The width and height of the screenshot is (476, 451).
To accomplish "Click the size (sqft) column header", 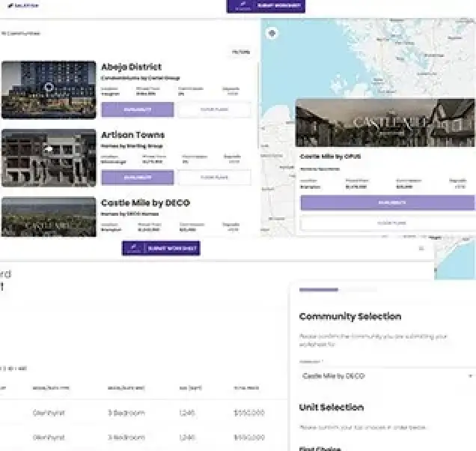I will (x=190, y=388).
